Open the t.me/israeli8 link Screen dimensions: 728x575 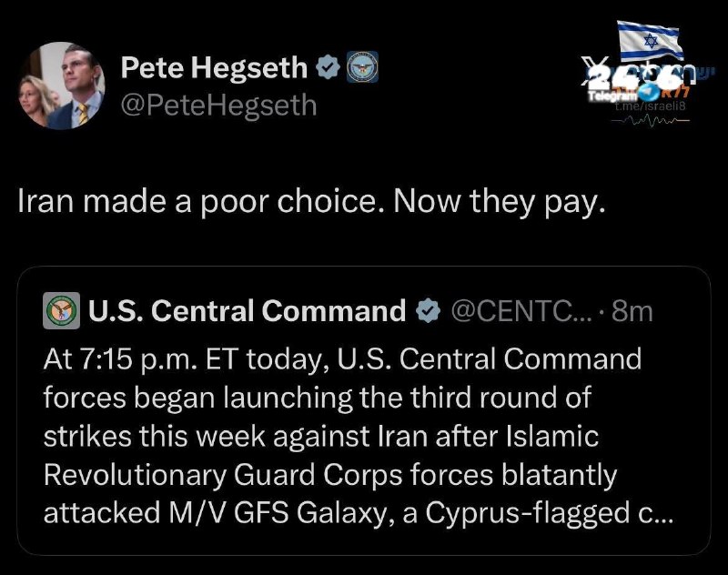(650, 106)
